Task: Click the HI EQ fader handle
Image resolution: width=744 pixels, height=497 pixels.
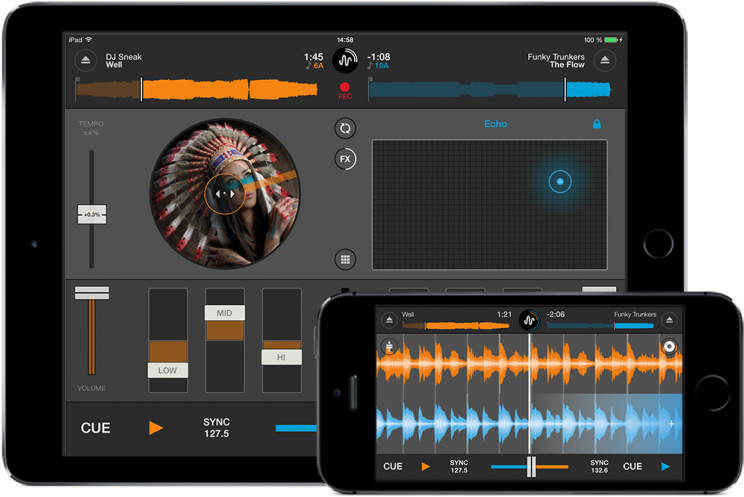Action: [281, 357]
